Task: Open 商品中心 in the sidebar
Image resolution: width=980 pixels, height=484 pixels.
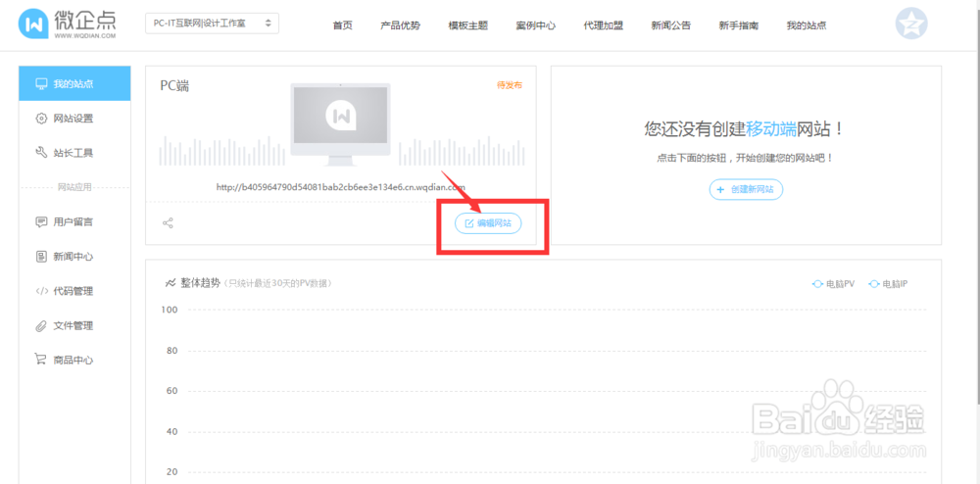Action: coord(75,360)
